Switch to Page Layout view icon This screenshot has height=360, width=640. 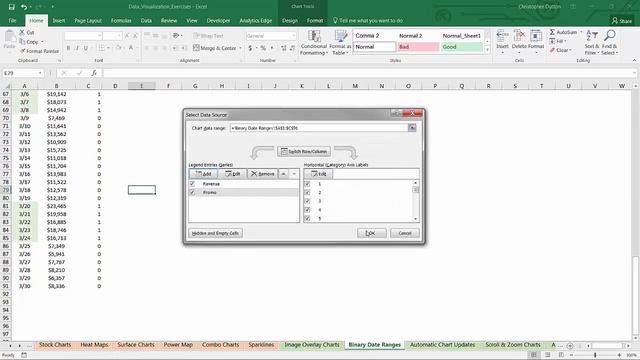pos(547,355)
